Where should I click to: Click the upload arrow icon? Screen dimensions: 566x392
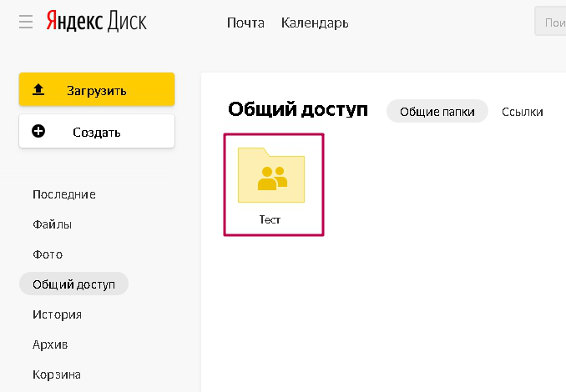(38, 90)
